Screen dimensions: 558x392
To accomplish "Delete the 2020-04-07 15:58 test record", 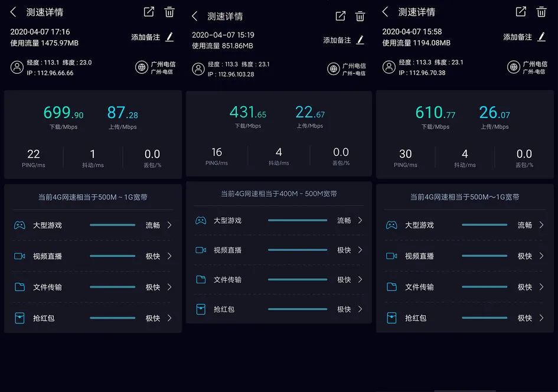I will pos(541,12).
